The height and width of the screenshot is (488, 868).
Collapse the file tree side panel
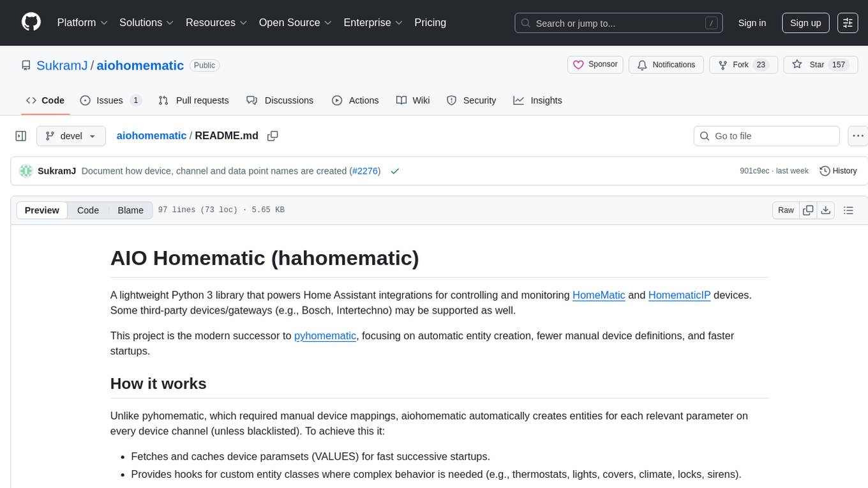point(21,136)
